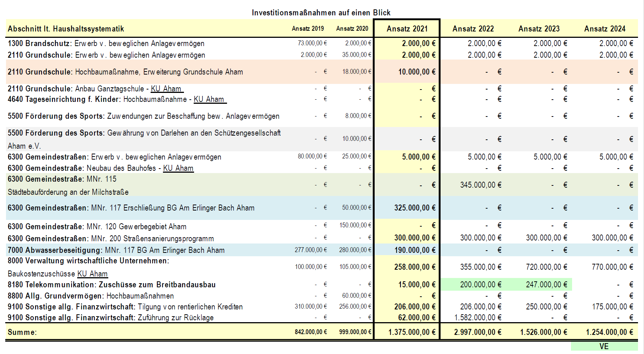644x354 pixels.
Task: Click the Ansatz 2019 column header
Action: [x=308, y=28]
